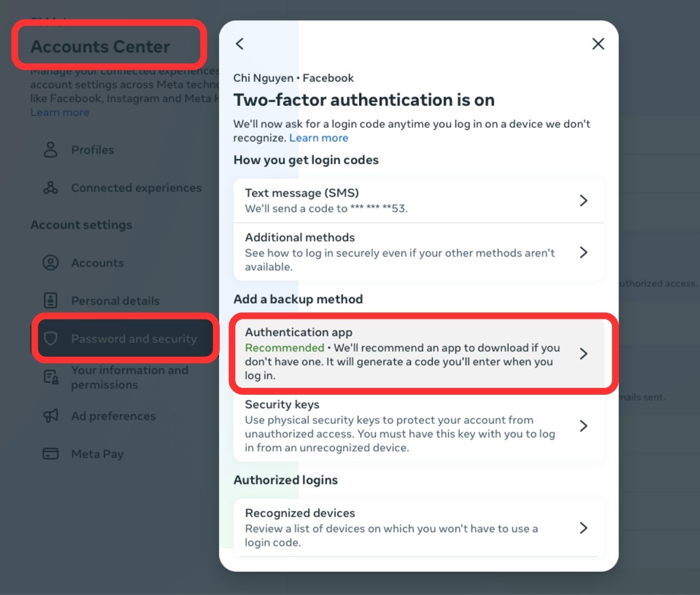Close the two-factor authentication dialog

tap(598, 44)
